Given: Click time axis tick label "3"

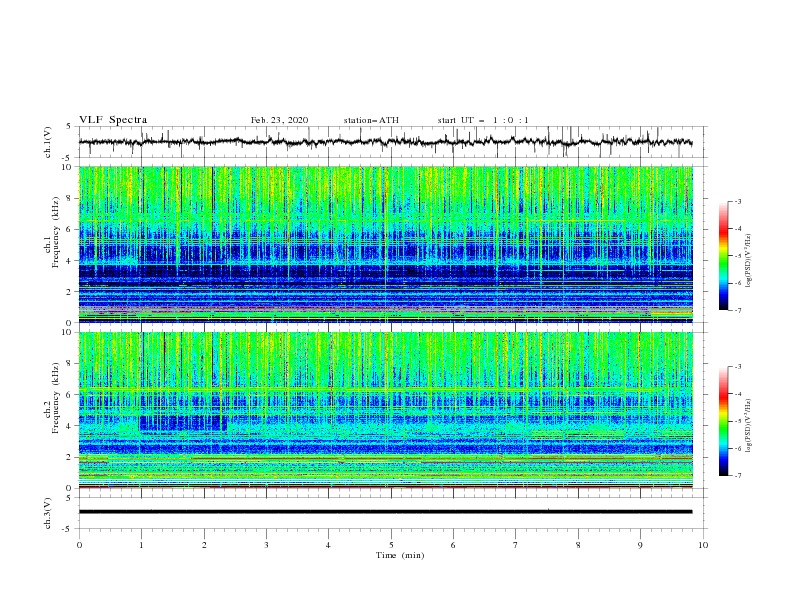Looking at the screenshot, I should pos(266,545).
